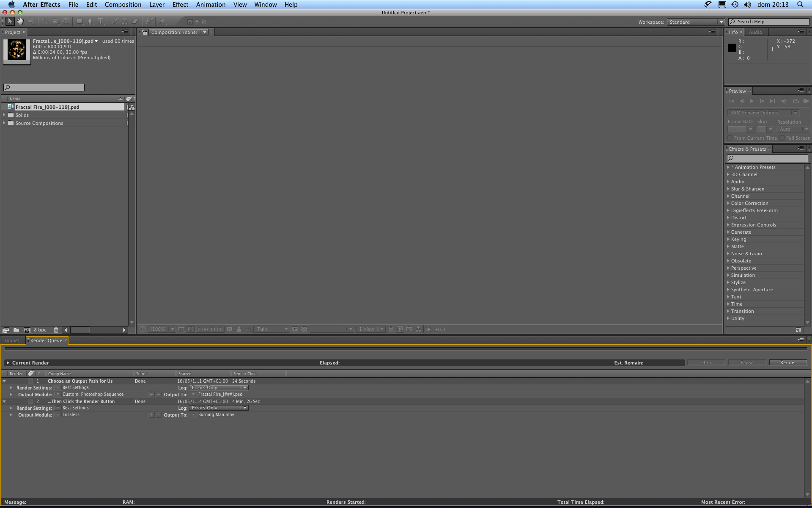Click the Project panel search field
The height and width of the screenshot is (508, 812).
point(44,88)
